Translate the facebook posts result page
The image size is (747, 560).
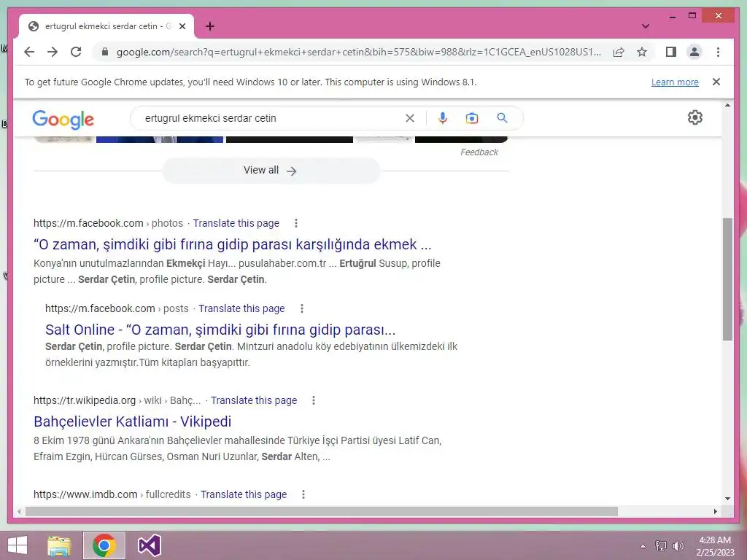pos(241,308)
